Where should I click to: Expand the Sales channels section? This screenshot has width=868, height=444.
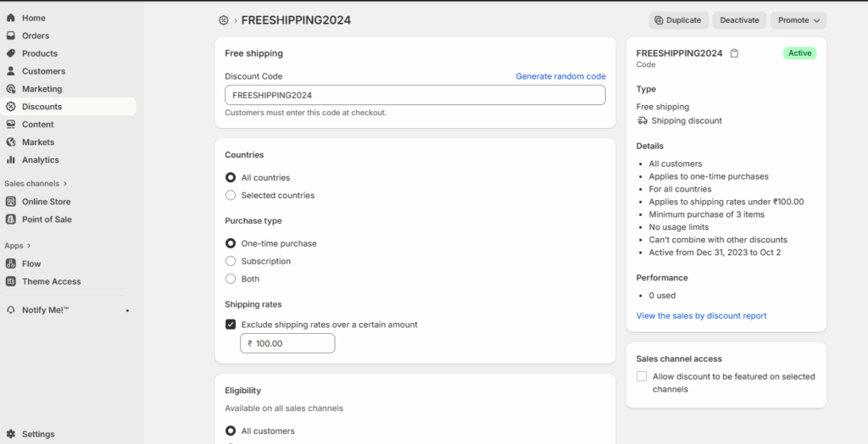65,183
